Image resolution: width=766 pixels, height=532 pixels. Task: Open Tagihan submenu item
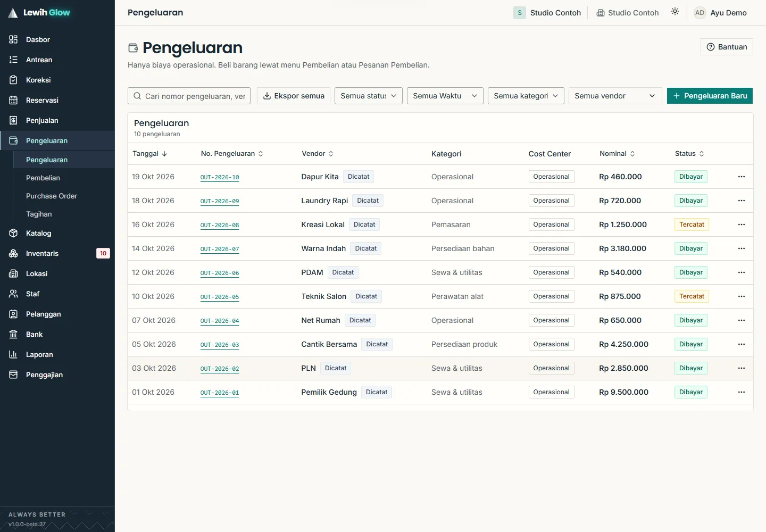(64, 214)
